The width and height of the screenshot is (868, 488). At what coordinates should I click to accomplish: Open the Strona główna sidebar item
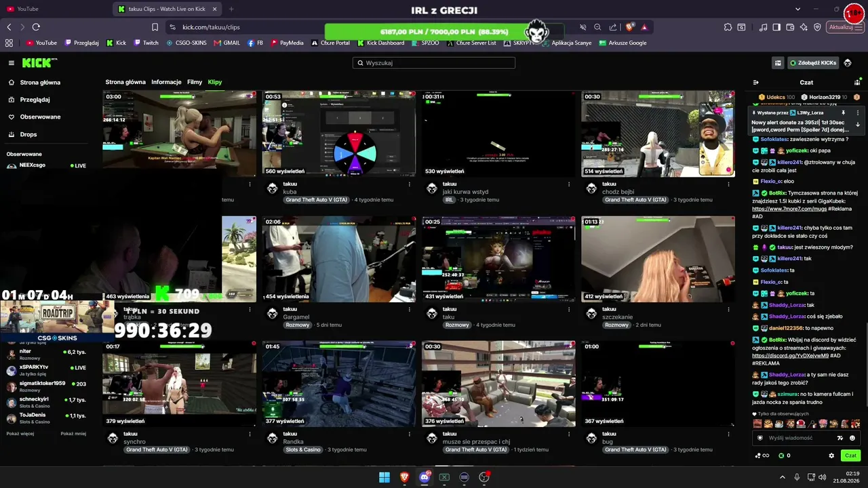(40, 83)
